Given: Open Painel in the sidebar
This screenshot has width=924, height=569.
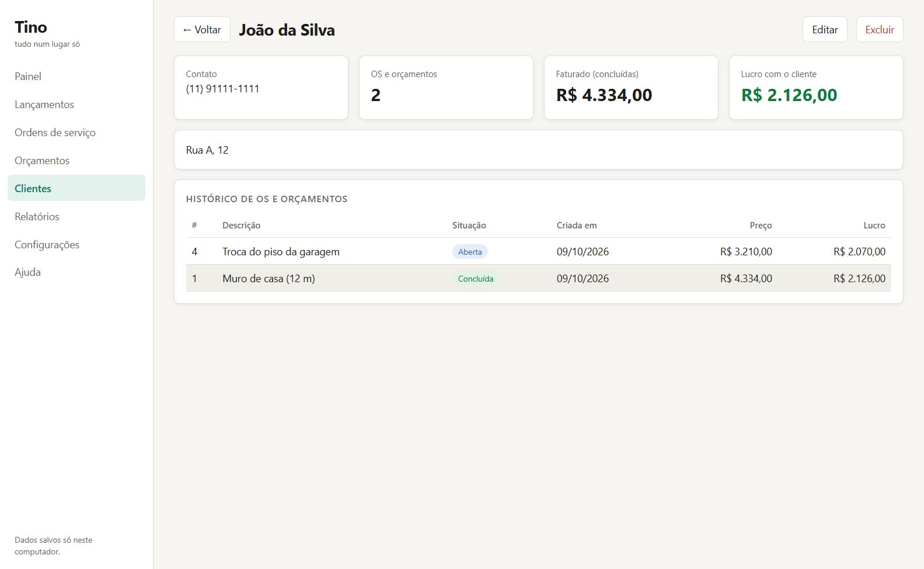Looking at the screenshot, I should 76,77.
